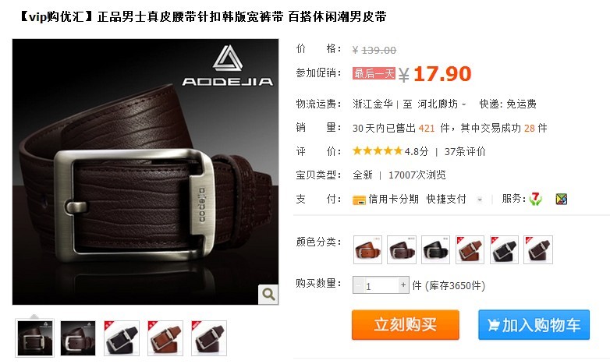This screenshot has height=364, width=610.
Task: Decrease purchase quantity with the minus button
Action: 358,285
